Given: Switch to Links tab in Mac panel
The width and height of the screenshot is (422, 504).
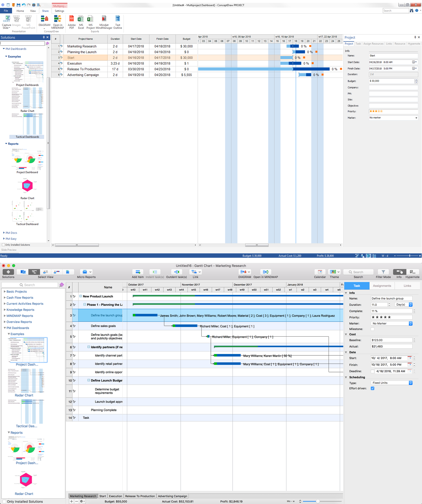Looking at the screenshot, I should coord(407,286).
